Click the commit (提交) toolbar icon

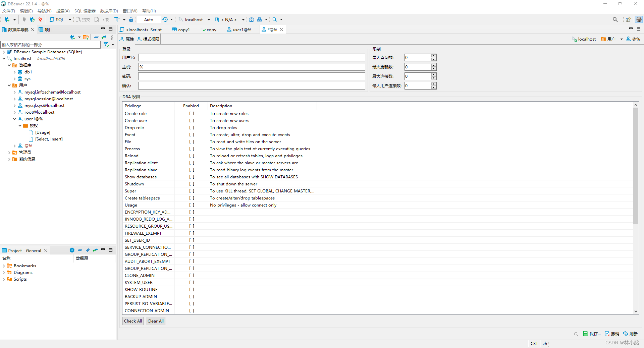pos(83,19)
